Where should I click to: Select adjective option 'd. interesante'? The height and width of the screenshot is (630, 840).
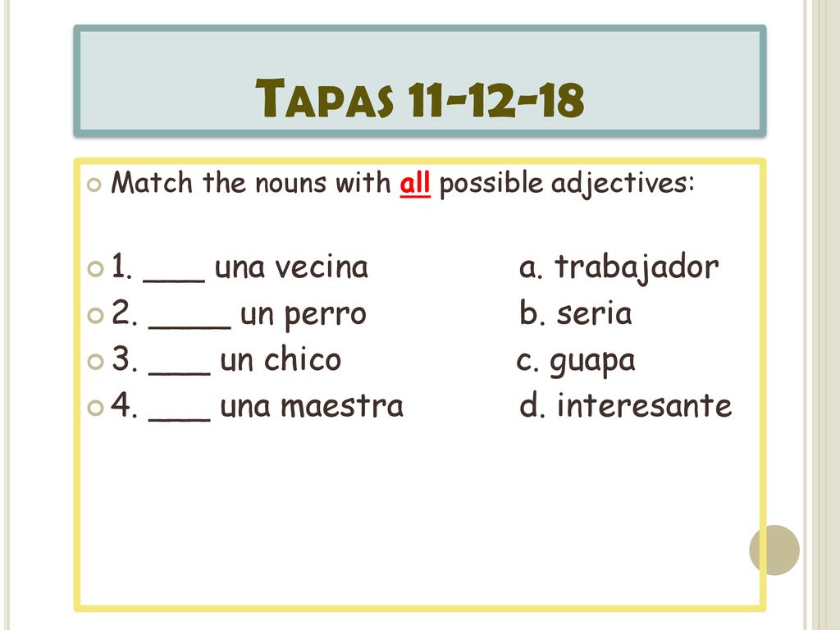pyautogui.click(x=625, y=405)
